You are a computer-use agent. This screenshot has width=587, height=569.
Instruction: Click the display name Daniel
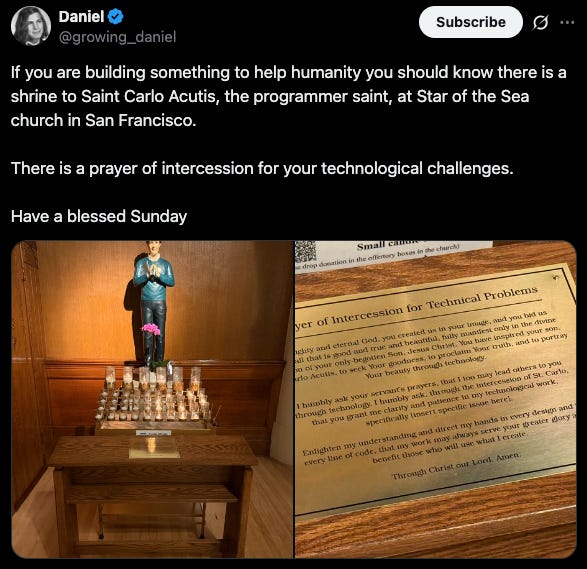pyautogui.click(x=81, y=17)
